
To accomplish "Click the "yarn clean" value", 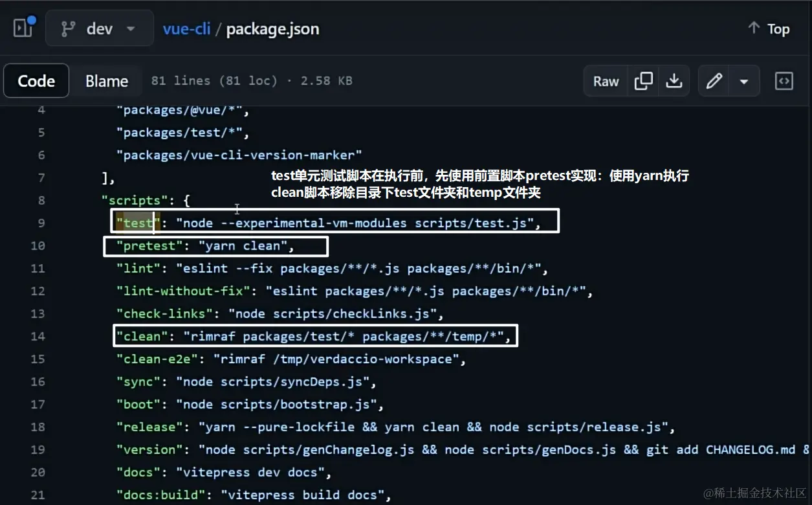I will (243, 246).
